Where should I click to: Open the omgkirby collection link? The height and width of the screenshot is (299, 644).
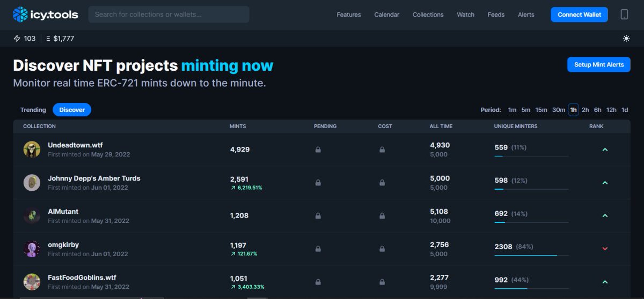(63, 244)
